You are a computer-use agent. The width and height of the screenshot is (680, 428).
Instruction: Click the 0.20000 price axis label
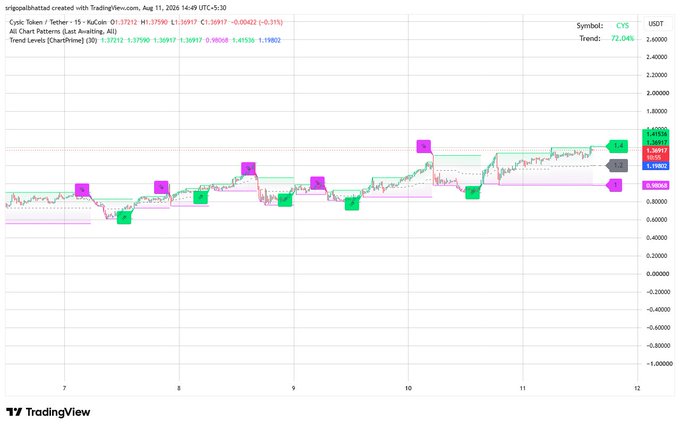click(x=656, y=256)
